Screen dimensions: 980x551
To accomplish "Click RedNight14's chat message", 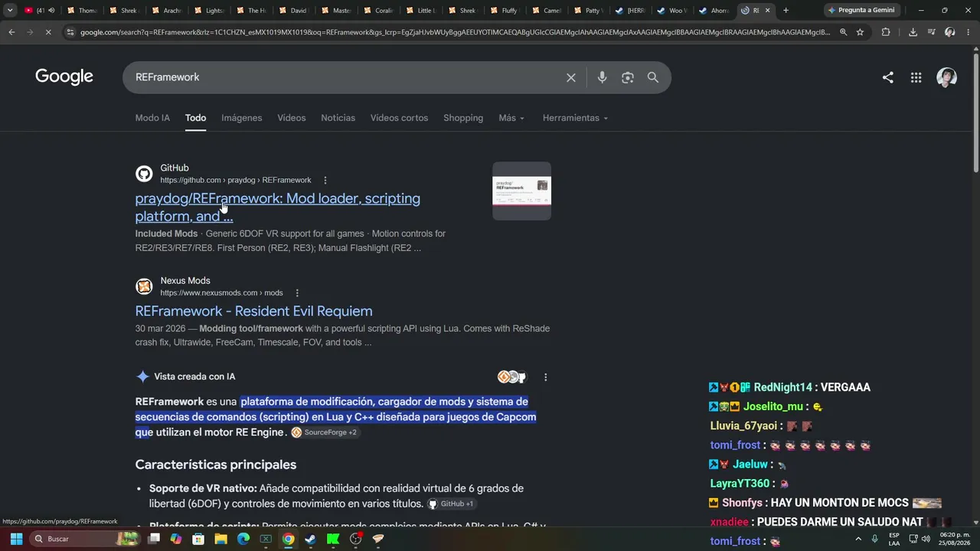I will click(789, 387).
